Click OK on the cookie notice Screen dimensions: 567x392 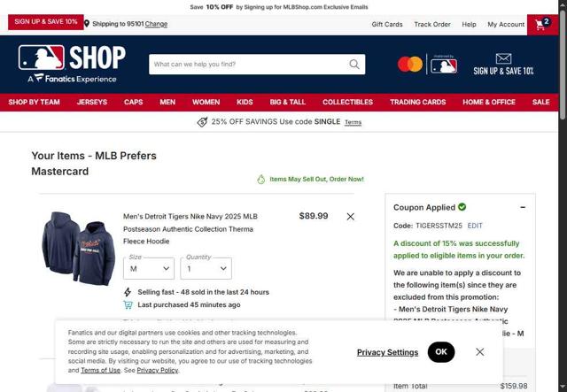click(x=441, y=352)
